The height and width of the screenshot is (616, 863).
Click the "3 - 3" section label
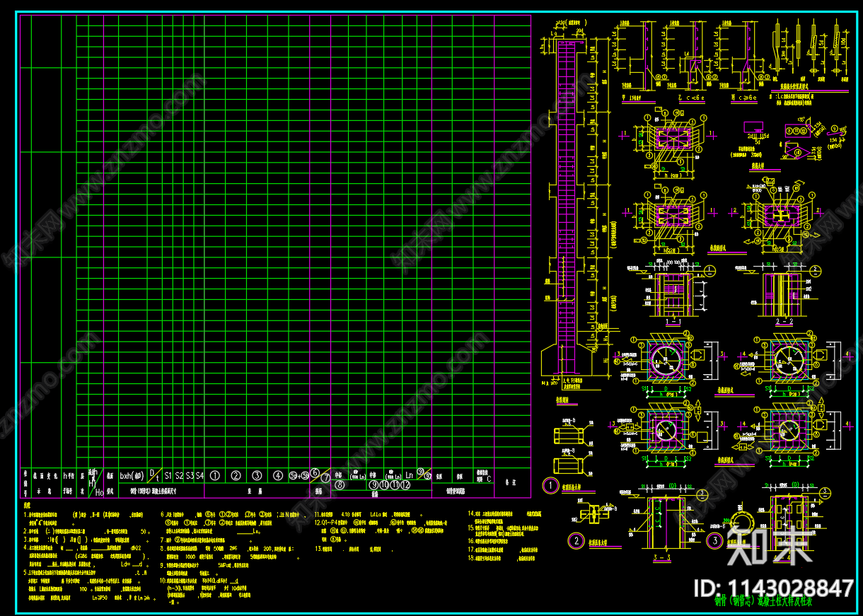(662, 557)
